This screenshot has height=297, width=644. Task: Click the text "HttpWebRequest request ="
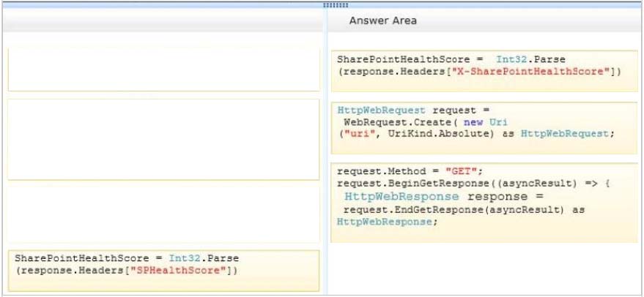click(414, 110)
